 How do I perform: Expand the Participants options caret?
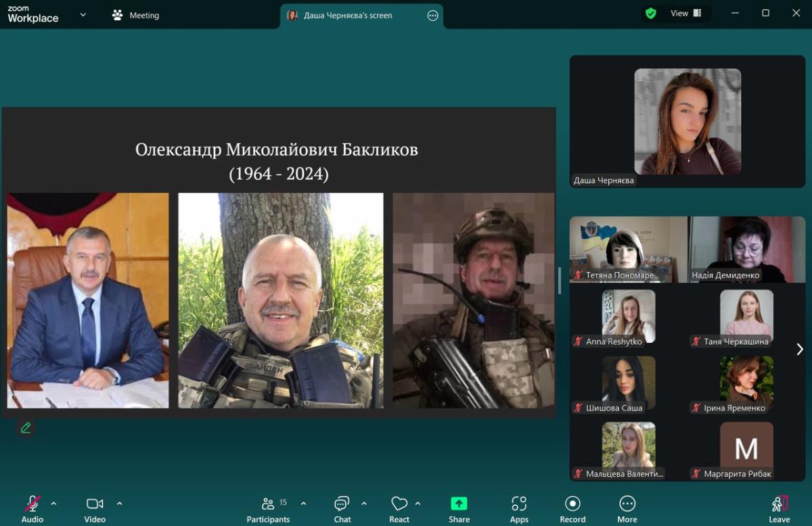pyautogui.click(x=303, y=503)
